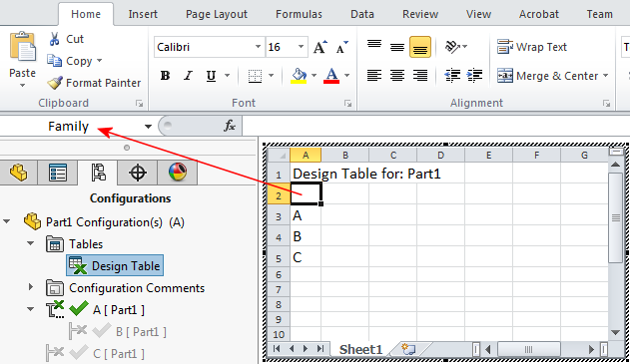Open the DisplayManager color ball tab
Screen dimensions: 630x364
click(178, 173)
